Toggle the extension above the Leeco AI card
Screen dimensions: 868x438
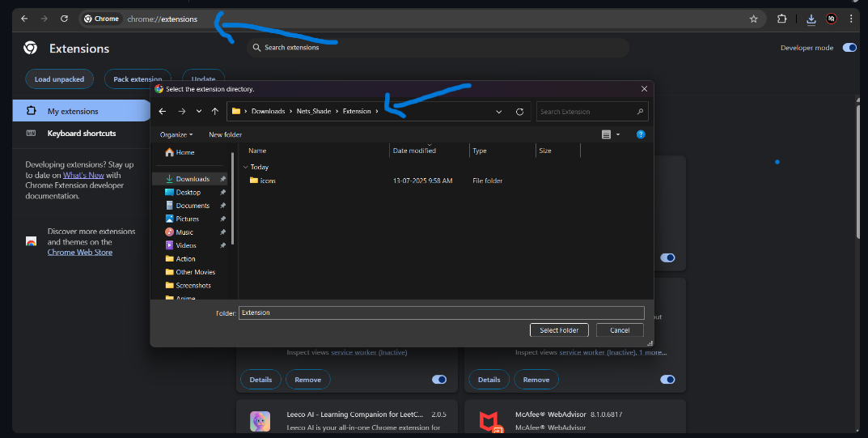[x=439, y=380]
